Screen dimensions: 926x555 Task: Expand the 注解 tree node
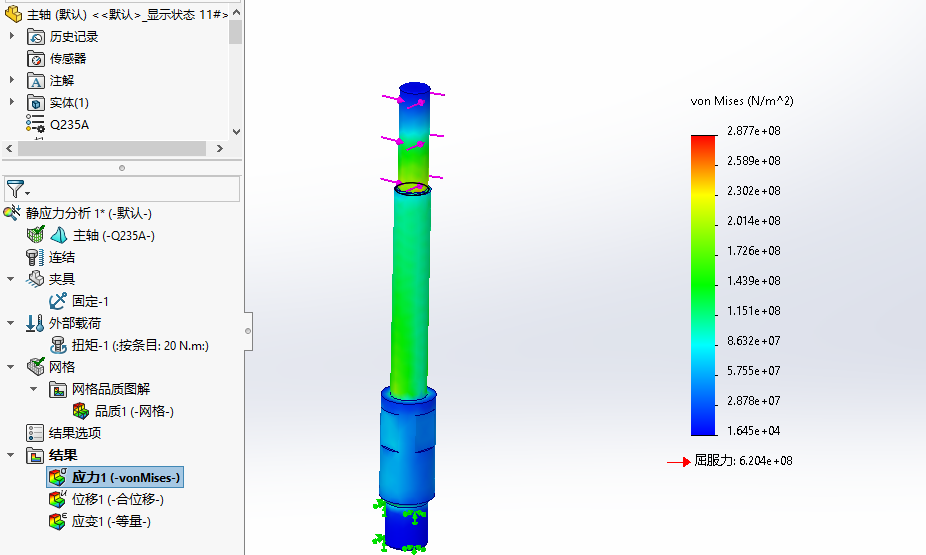11,80
